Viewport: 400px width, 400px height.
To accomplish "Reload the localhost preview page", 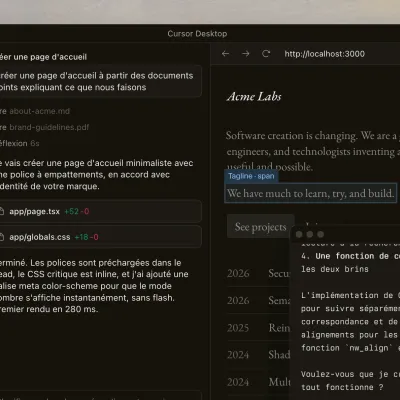I will pos(266,54).
